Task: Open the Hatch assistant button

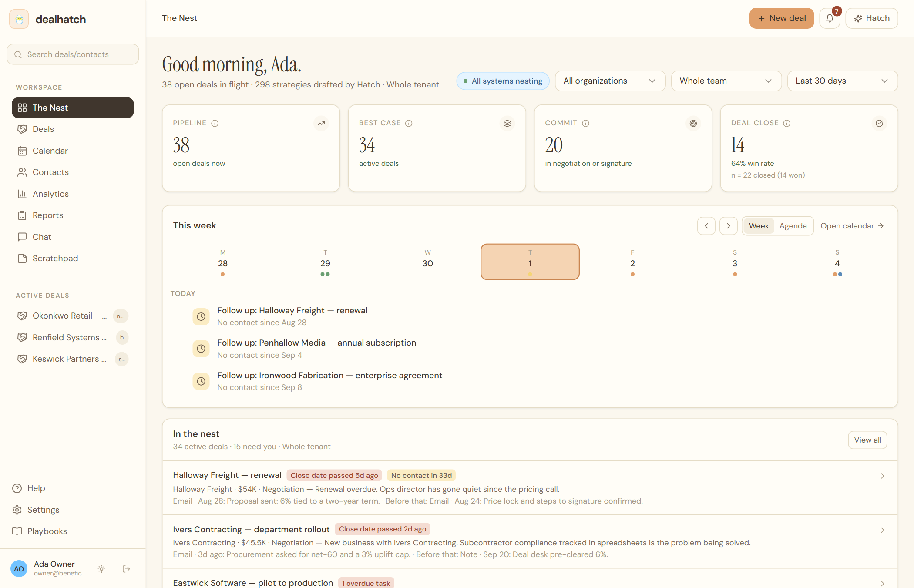Action: 871,18
